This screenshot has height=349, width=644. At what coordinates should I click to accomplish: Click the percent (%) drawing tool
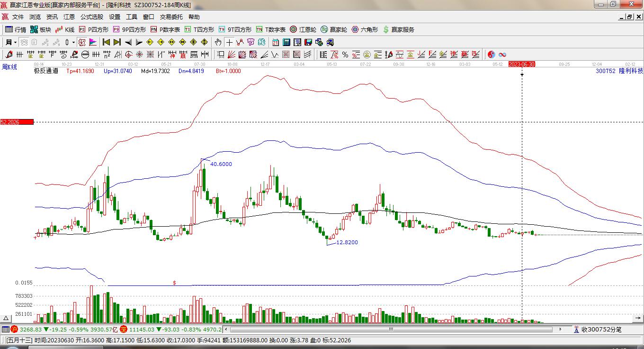pyautogui.click(x=345, y=55)
